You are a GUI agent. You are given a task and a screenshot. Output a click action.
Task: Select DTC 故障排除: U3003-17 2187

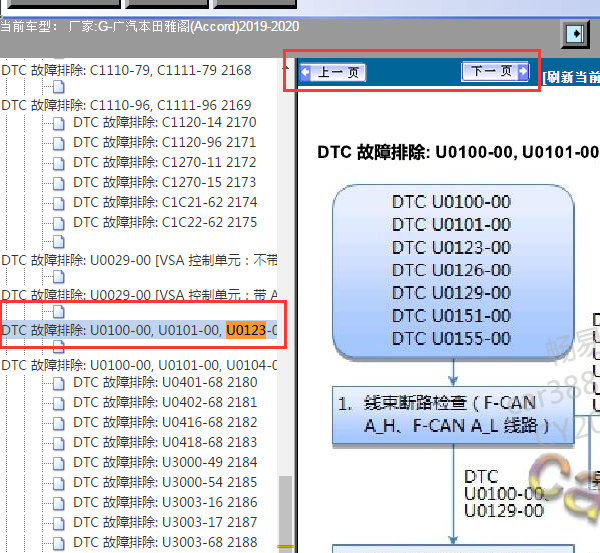(x=165, y=522)
